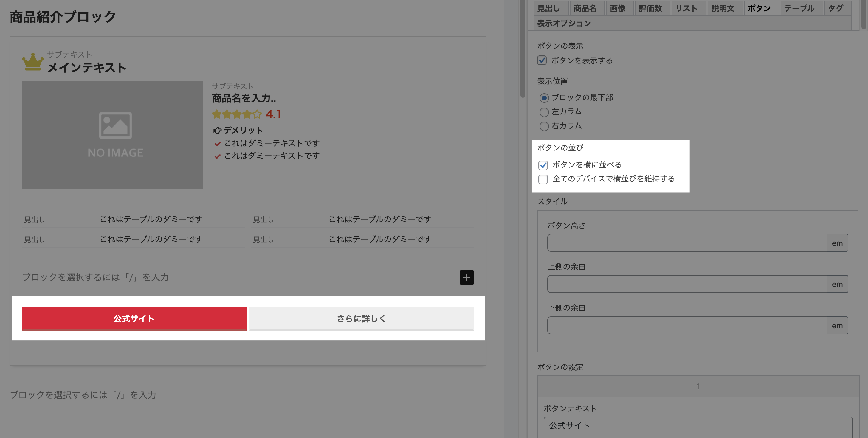Click the メインテキスト heading

87,67
